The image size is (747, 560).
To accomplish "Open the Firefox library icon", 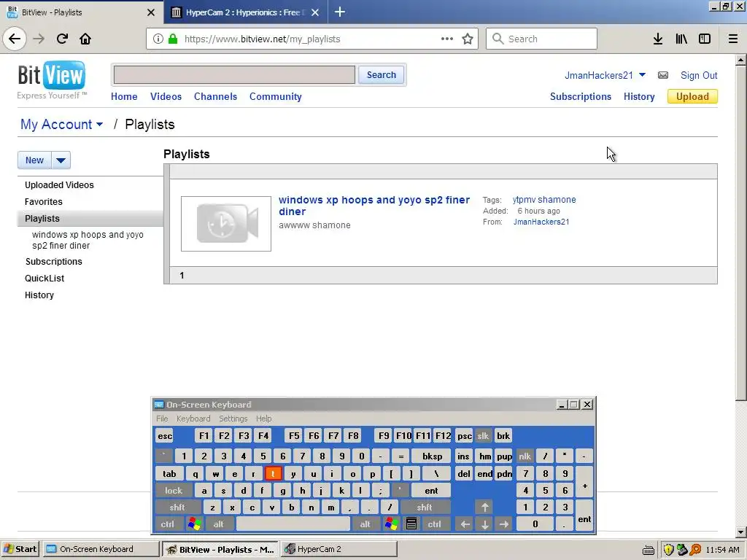I will (681, 39).
